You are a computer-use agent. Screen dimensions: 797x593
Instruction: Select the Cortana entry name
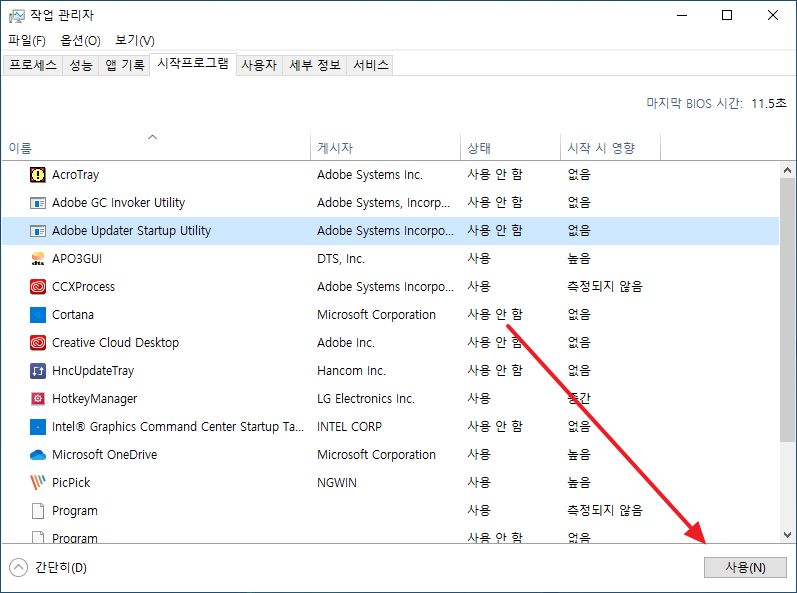click(73, 315)
